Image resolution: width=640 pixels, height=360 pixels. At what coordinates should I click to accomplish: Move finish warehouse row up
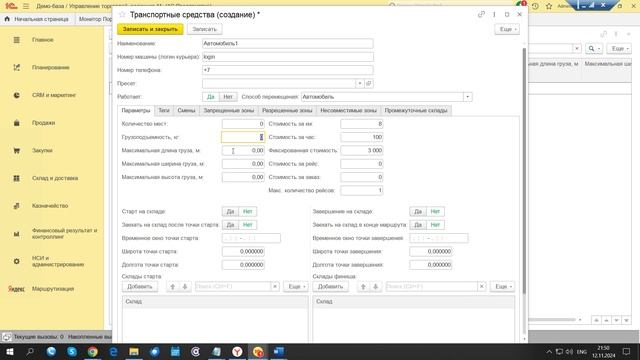[363, 287]
